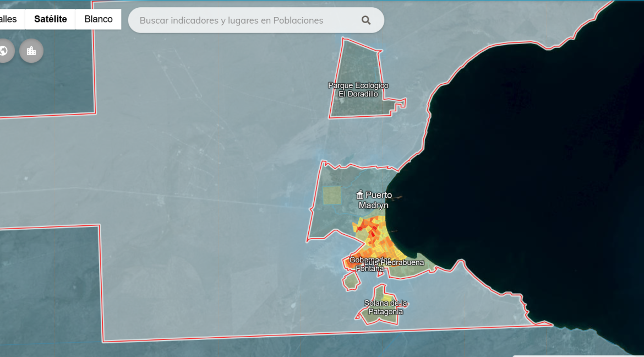Click the dark sea area of the gulf
The image size is (644, 357).
523,165
